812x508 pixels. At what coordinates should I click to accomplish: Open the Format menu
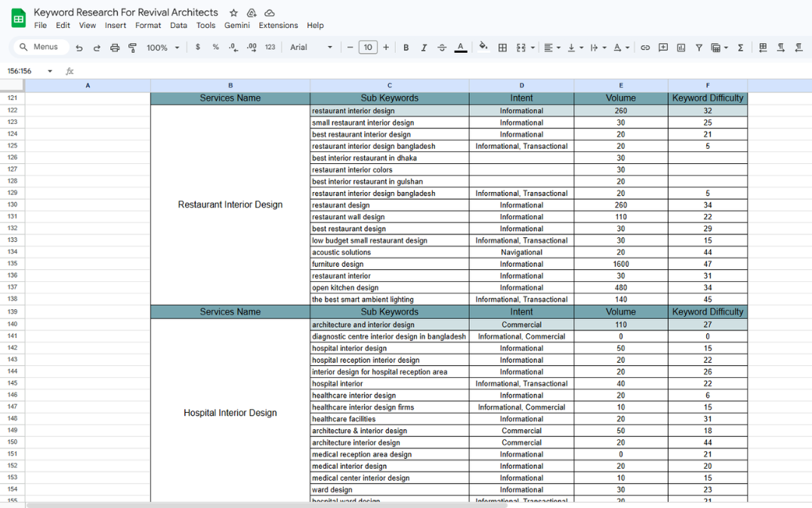[148, 25]
